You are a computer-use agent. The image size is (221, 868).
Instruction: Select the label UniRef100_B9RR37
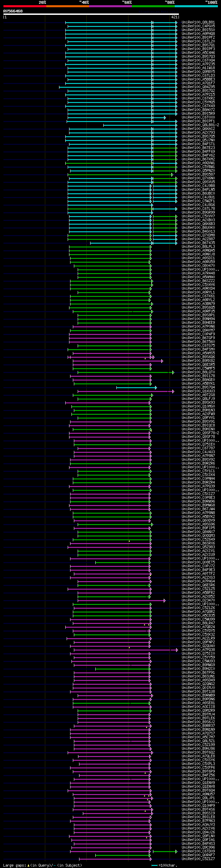click(x=198, y=726)
